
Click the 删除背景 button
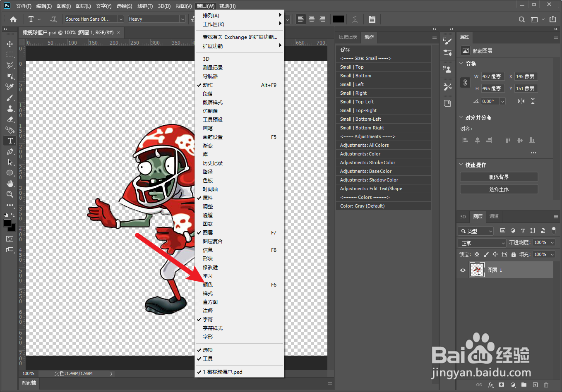coord(499,177)
